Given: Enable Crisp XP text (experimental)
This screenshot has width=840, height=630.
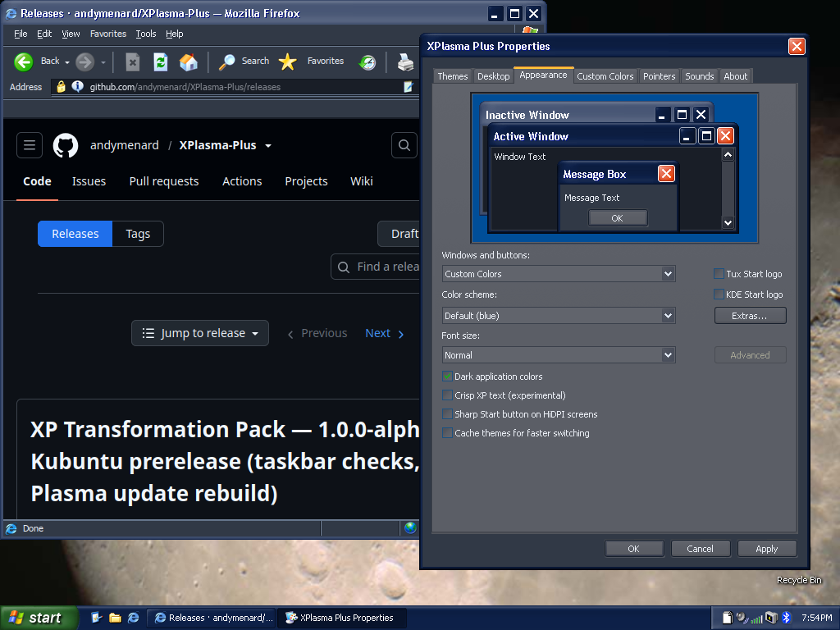Looking at the screenshot, I should coord(447,395).
